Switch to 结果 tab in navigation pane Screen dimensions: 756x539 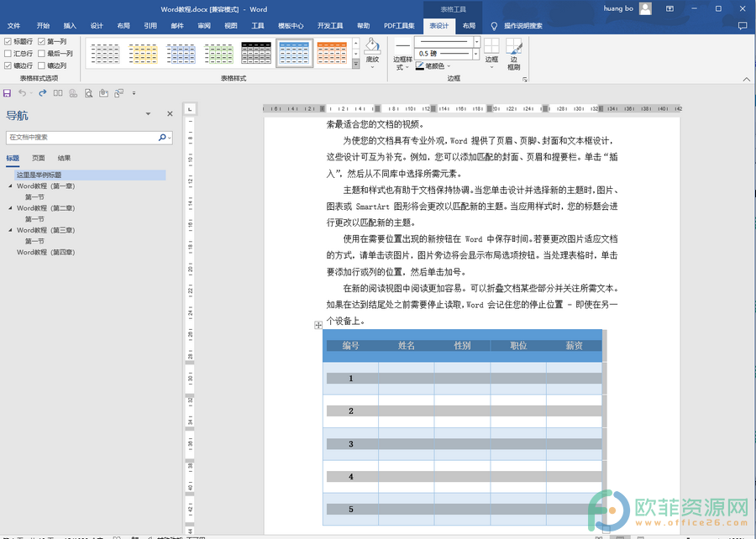64,158
